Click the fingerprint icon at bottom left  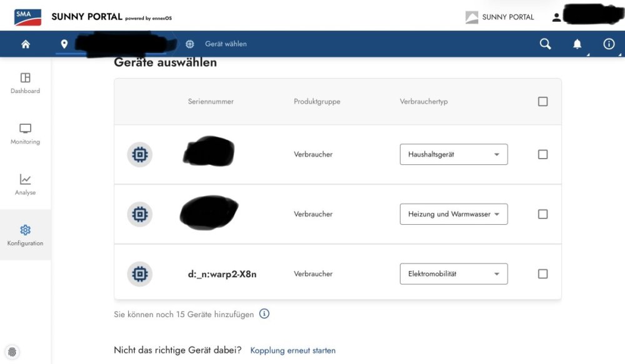(12, 352)
